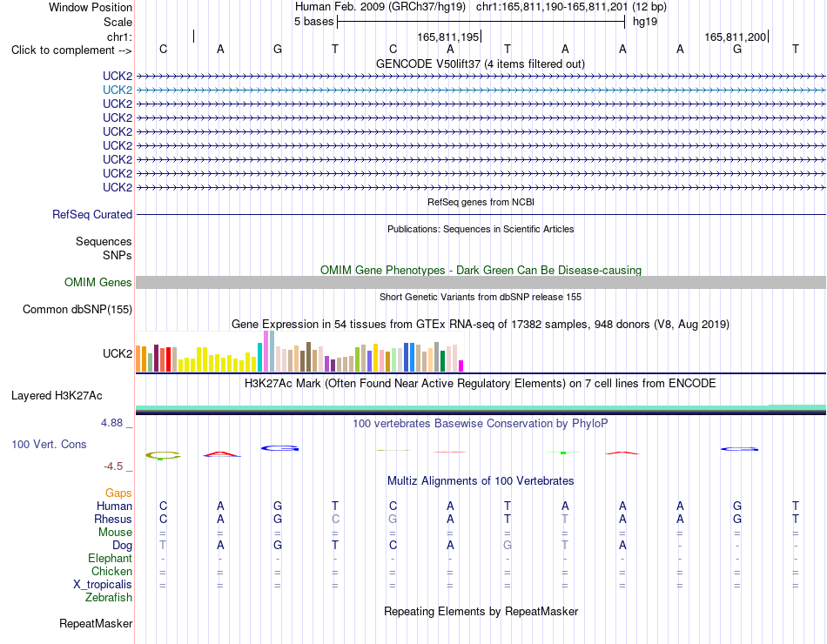827x644 pixels.
Task: Open 'Publications: Sequences in Scientific Articles' title
Action: coord(481,229)
